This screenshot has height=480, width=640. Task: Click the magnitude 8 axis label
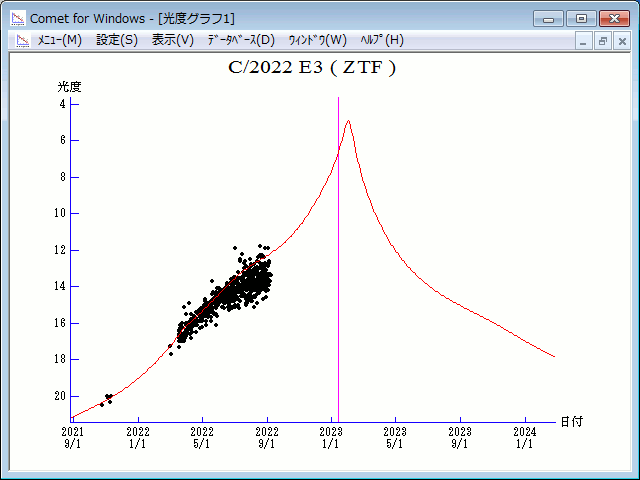coord(62,177)
